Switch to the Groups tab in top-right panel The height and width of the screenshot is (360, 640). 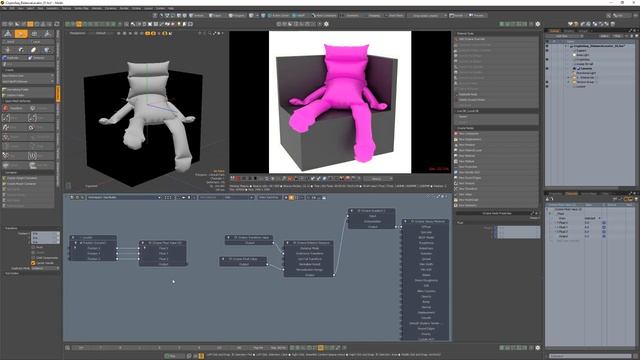pos(583,31)
